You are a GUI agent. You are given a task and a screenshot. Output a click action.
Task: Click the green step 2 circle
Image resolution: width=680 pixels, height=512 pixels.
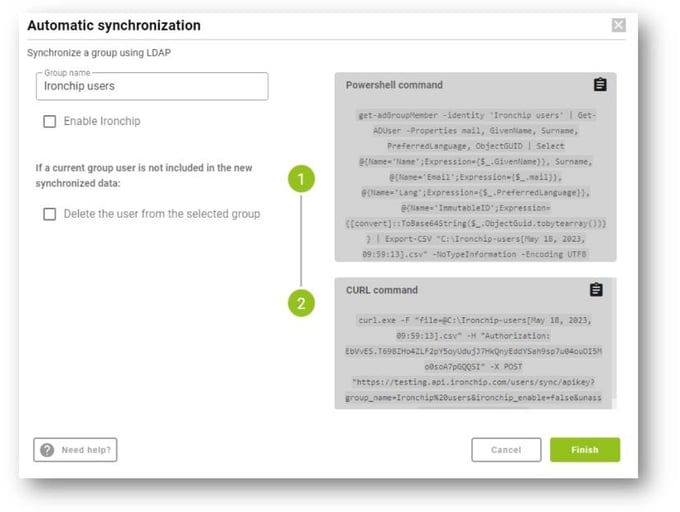(x=301, y=303)
